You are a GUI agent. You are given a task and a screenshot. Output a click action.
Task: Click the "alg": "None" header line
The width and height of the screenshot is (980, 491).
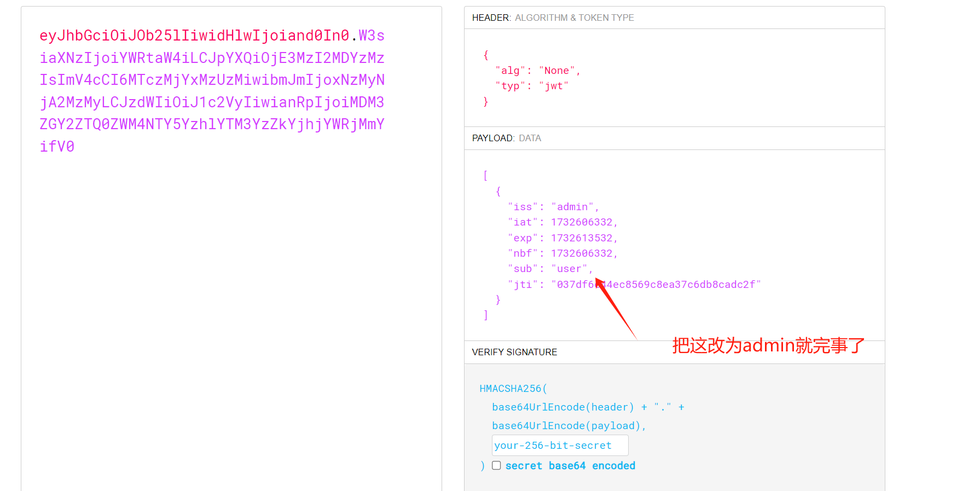pos(538,71)
